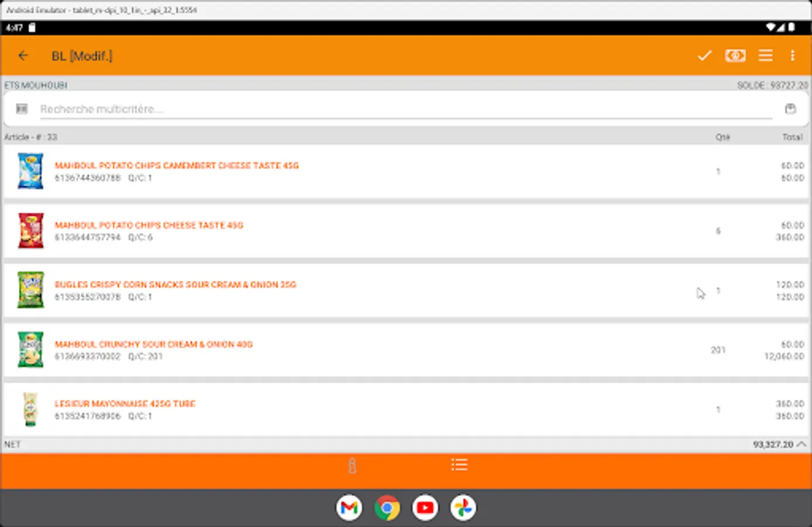This screenshot has width=812, height=527.
Task: Open the payment cash icon
Action: [x=735, y=56]
